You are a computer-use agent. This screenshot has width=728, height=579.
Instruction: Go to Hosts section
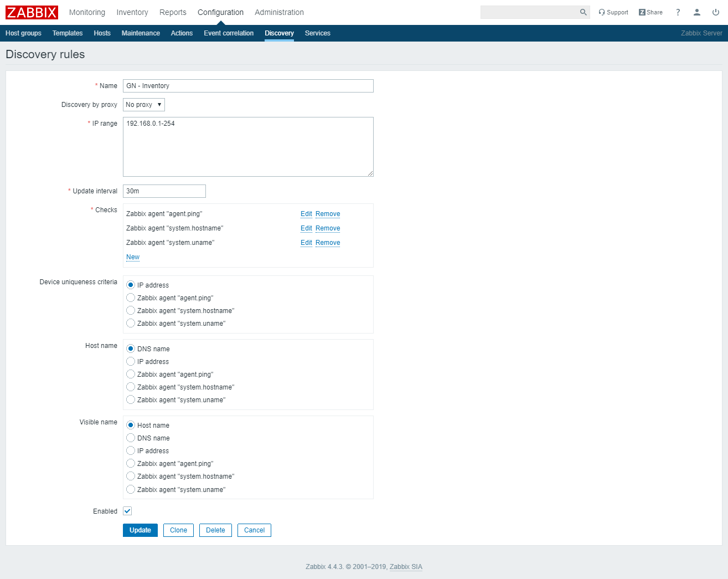coord(102,33)
